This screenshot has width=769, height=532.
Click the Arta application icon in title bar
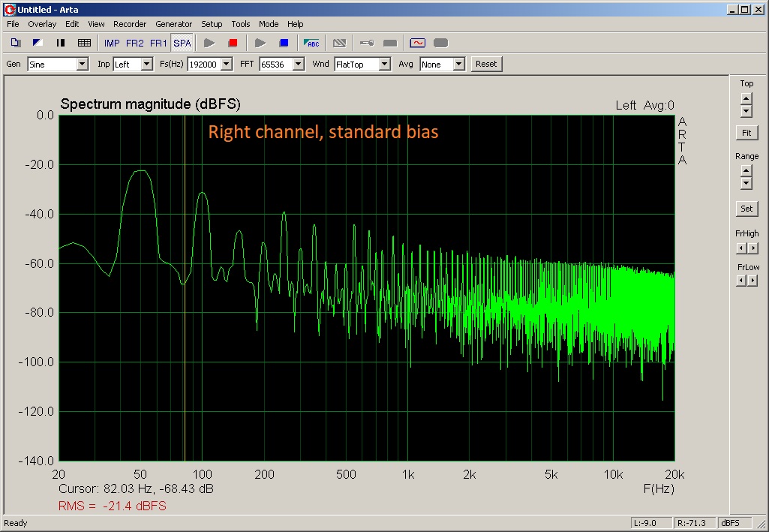[9, 9]
